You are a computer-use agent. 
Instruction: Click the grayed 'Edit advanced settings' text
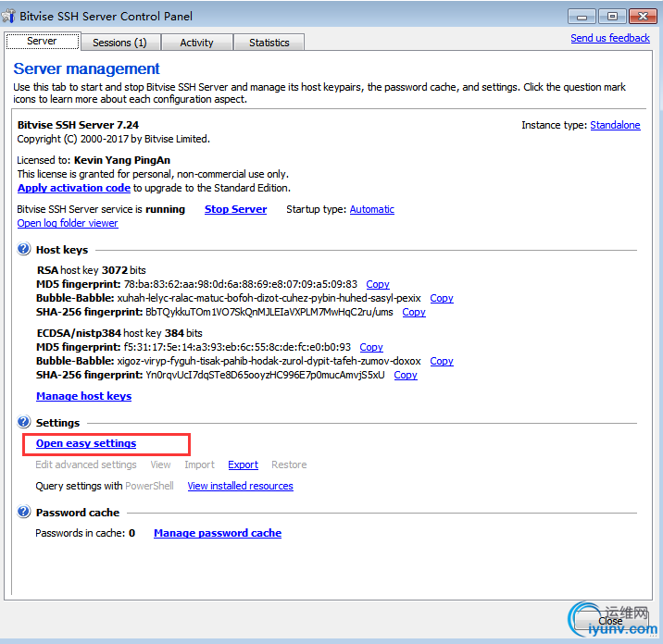click(x=86, y=464)
